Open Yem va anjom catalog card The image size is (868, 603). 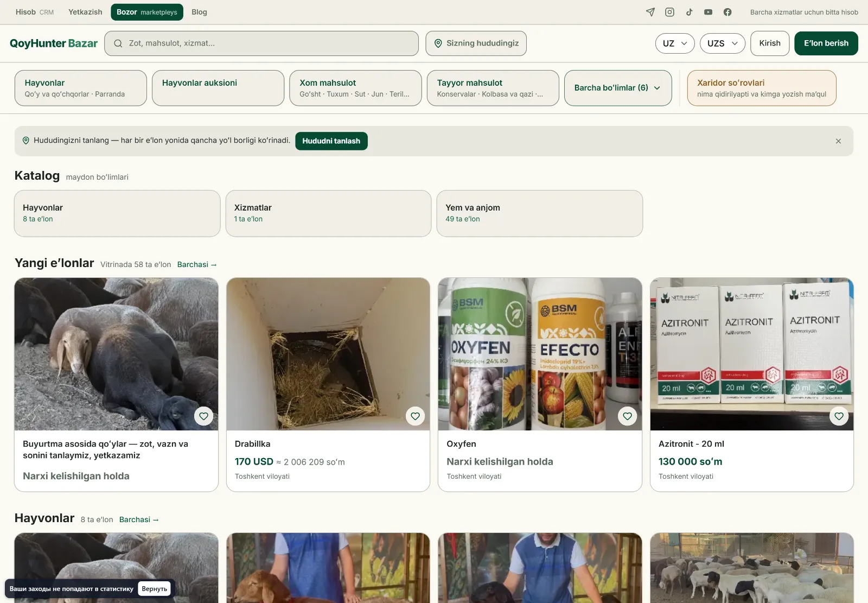pyautogui.click(x=540, y=213)
